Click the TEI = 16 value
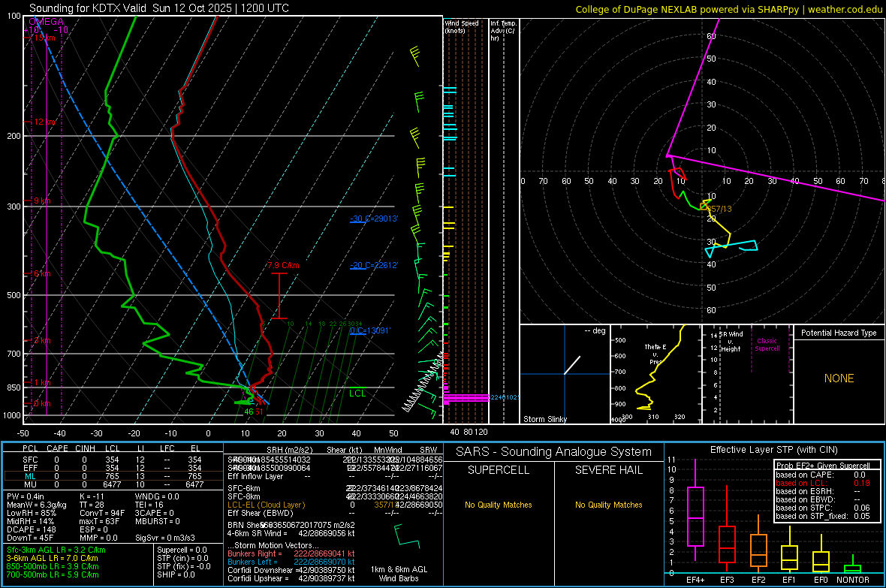This screenshot has width=886, height=588. coord(149,505)
